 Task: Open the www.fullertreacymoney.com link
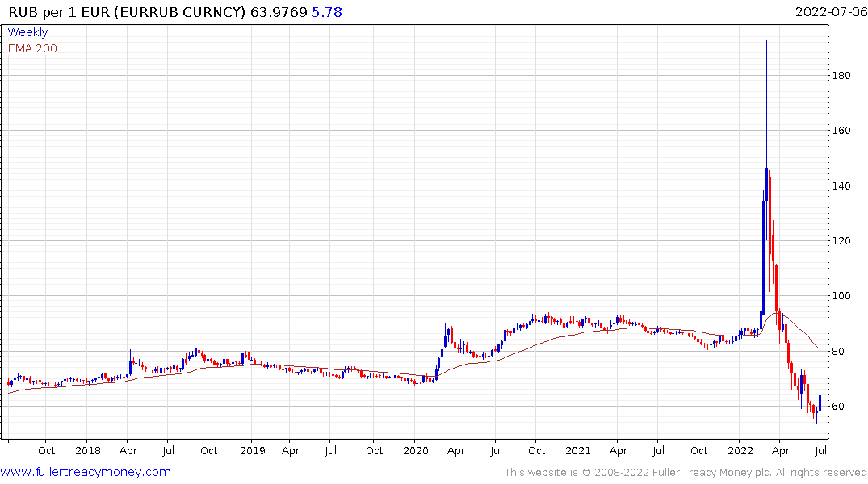(x=86, y=472)
